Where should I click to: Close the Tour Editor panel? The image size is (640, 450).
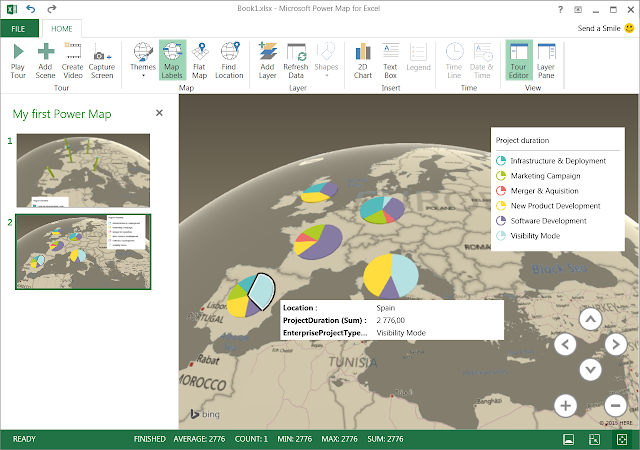(159, 113)
